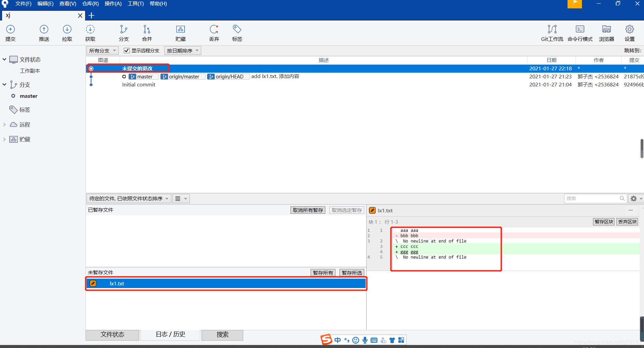Open 设置 settings gear

click(630, 33)
